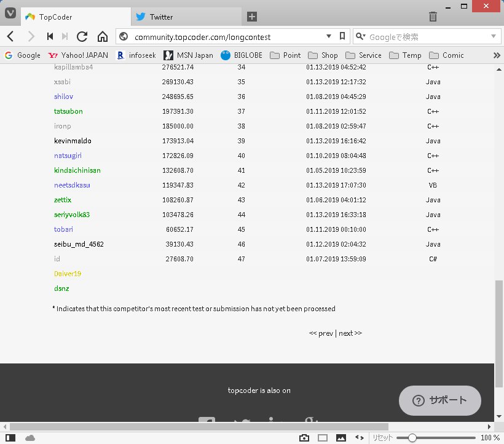Open seriyvolk83's profile link
The width and height of the screenshot is (504, 444).
(x=72, y=215)
